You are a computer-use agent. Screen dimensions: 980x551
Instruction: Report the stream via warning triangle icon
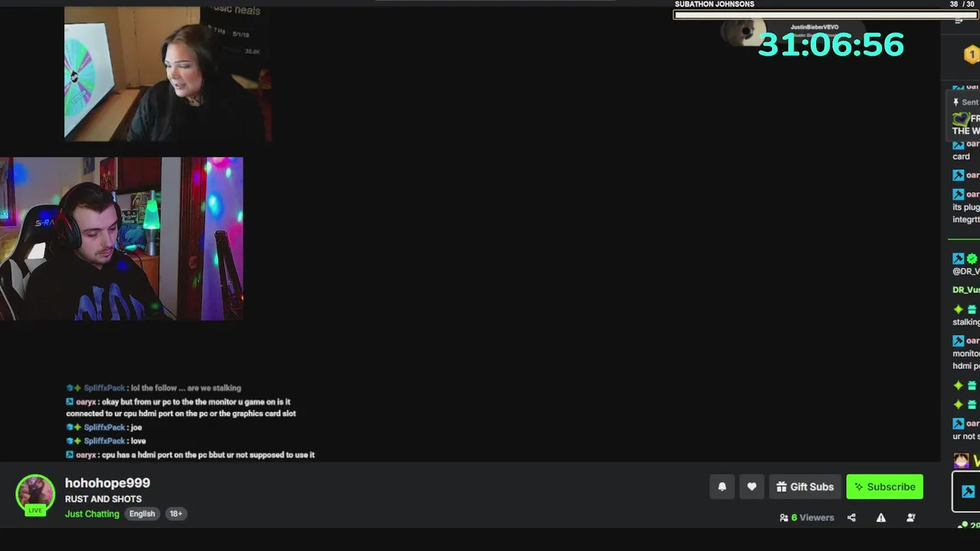[881, 518]
